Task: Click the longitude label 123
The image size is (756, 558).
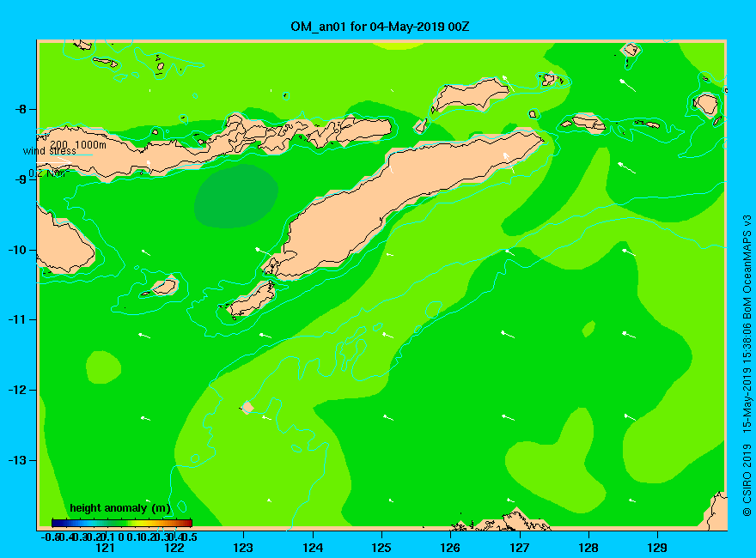Action: [243, 548]
